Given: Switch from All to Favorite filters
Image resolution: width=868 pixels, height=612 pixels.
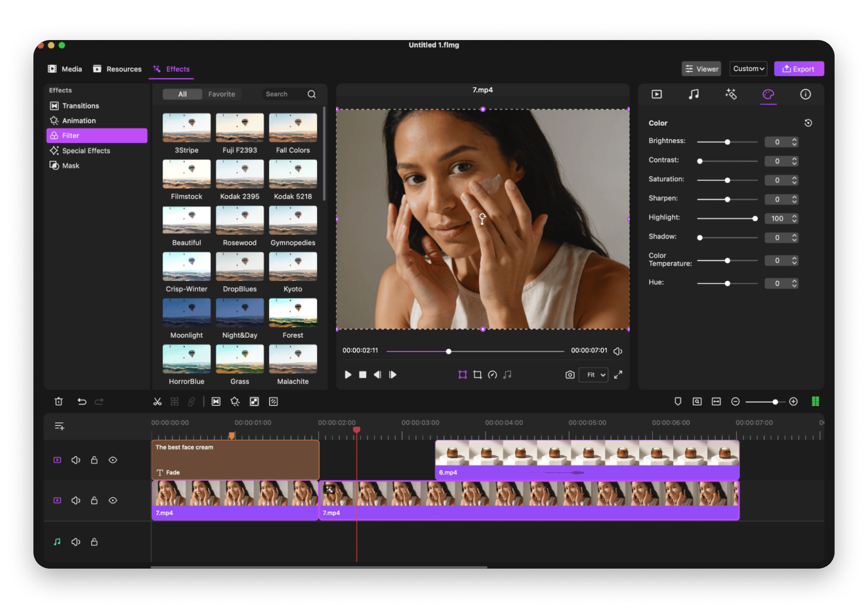Looking at the screenshot, I should click(x=221, y=93).
